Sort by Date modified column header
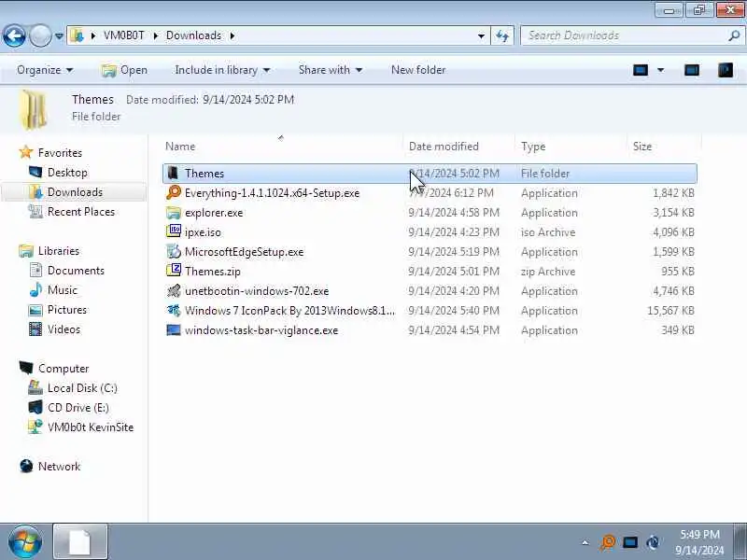Viewport: 747px width, 560px height. tap(459, 147)
